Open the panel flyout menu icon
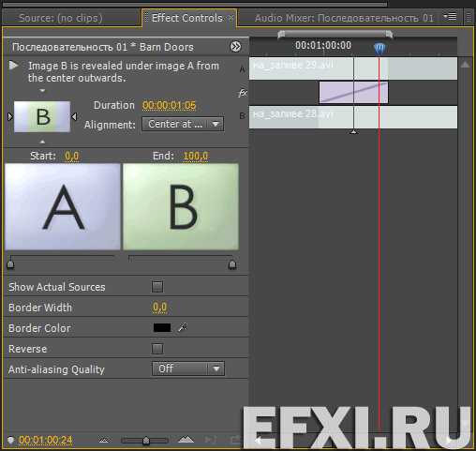 click(x=450, y=16)
